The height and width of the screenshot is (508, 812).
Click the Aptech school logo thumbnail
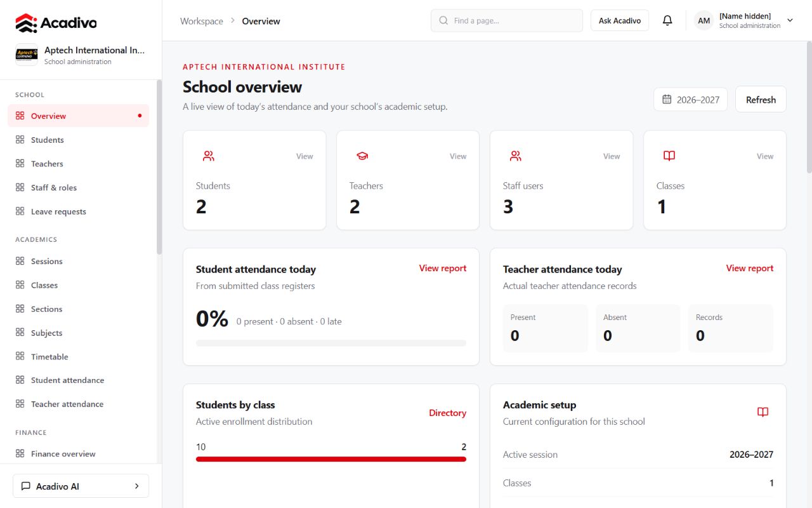pos(27,55)
